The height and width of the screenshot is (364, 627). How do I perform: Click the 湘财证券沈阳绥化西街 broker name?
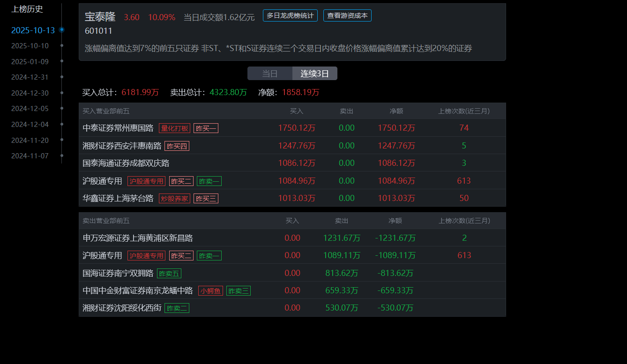pyautogui.click(x=122, y=308)
